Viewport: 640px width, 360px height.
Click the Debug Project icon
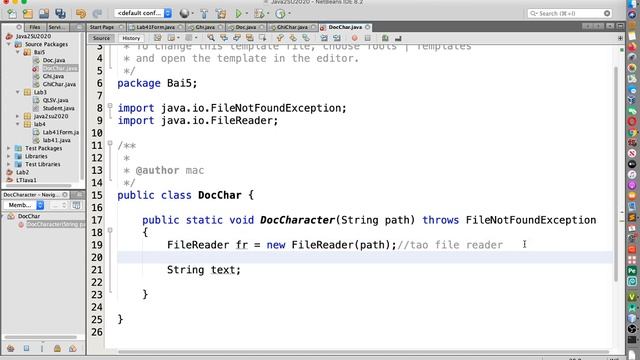point(259,13)
